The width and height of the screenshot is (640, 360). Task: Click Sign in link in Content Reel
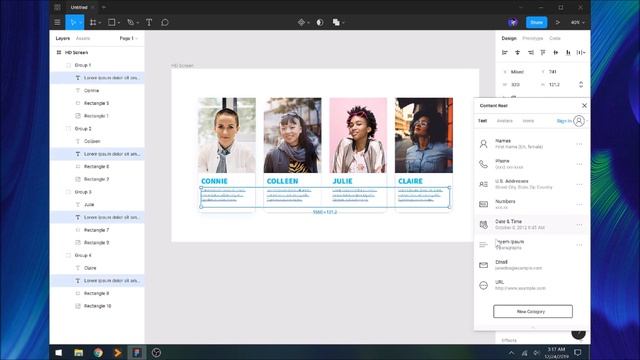coord(564,121)
